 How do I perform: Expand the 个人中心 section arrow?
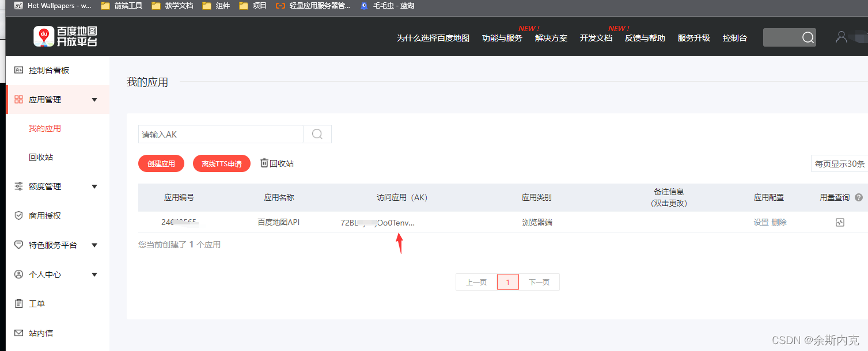tap(94, 274)
